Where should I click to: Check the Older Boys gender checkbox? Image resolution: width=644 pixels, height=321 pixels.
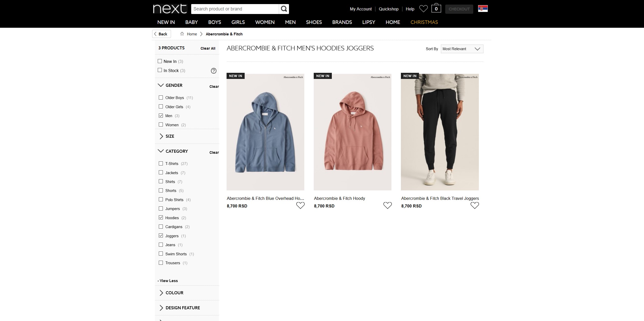(161, 97)
